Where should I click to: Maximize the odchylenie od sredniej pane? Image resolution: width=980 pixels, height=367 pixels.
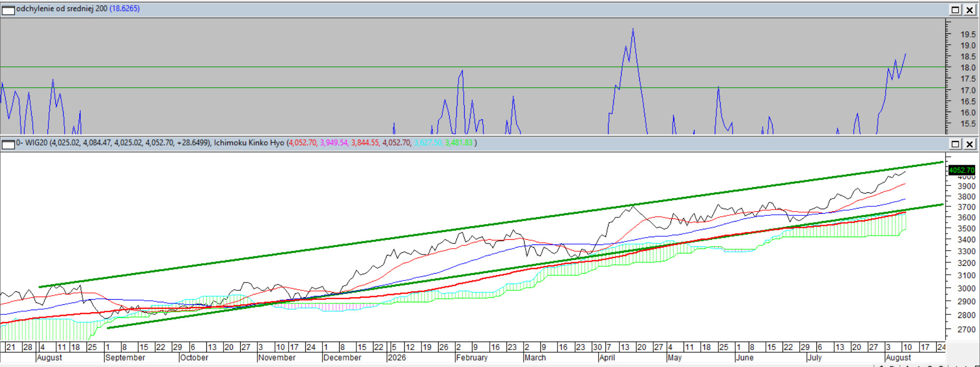956,10
